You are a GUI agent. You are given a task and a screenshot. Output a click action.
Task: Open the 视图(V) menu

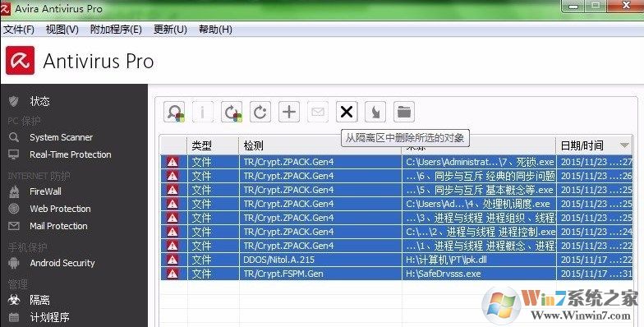pyautogui.click(x=62, y=30)
